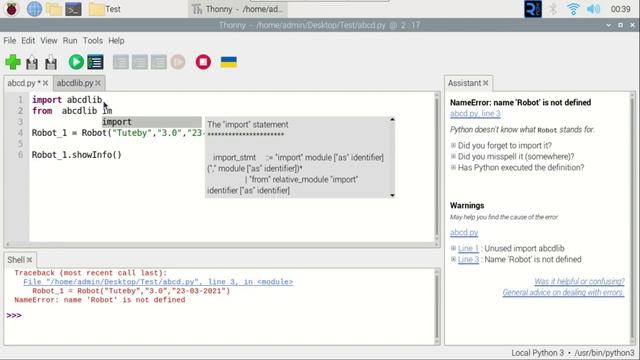
Task: Open the Bluetooth tray menu
Action: tap(553, 9)
